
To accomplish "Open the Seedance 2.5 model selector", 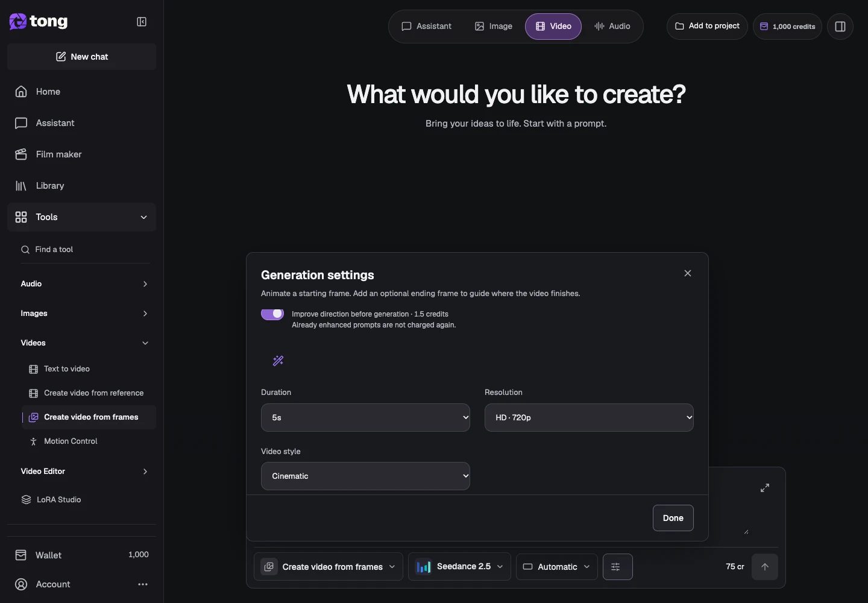I will tap(459, 567).
